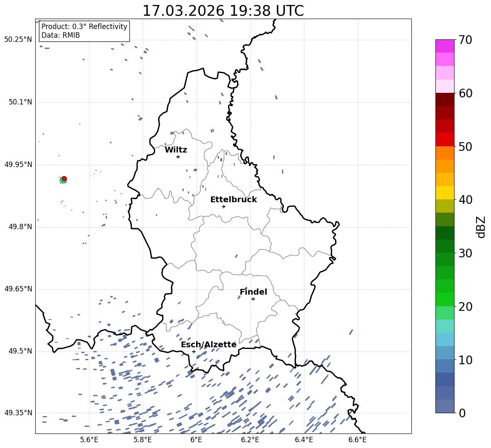Click the Wiltz cross marker
491x448 pixels.
click(x=178, y=157)
